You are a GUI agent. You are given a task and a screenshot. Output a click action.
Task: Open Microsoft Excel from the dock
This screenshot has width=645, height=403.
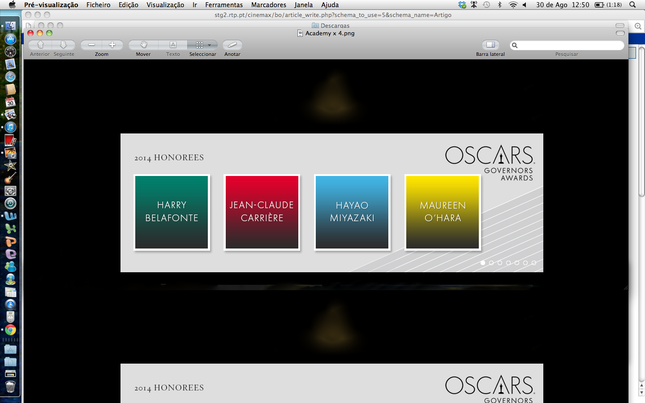10,229
